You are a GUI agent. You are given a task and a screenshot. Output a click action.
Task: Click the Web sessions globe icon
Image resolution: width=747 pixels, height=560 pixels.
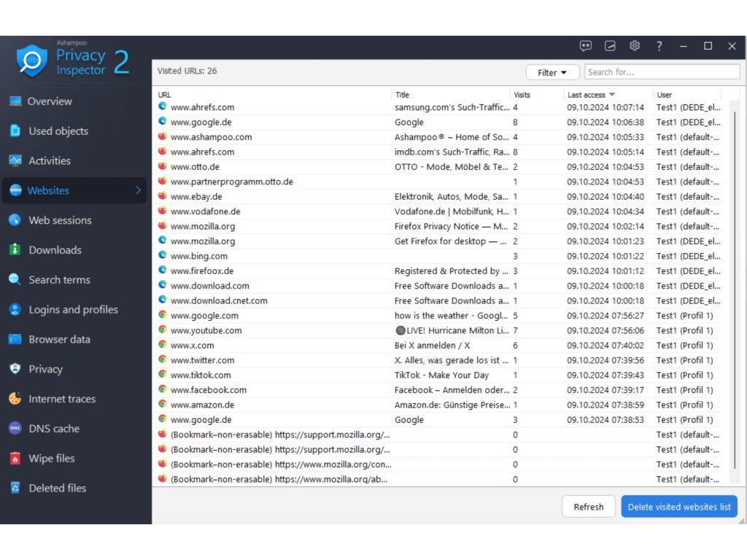tap(15, 220)
